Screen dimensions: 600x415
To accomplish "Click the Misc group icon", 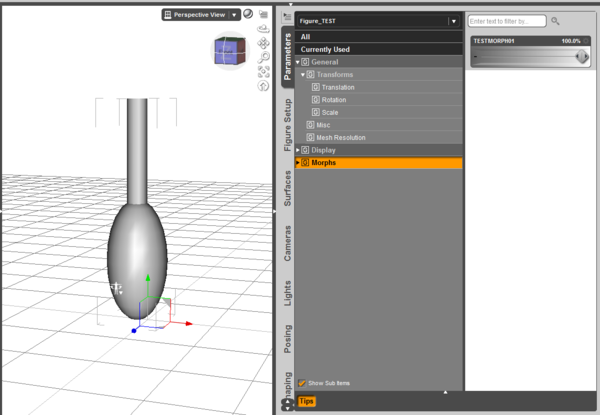I will tap(310, 125).
